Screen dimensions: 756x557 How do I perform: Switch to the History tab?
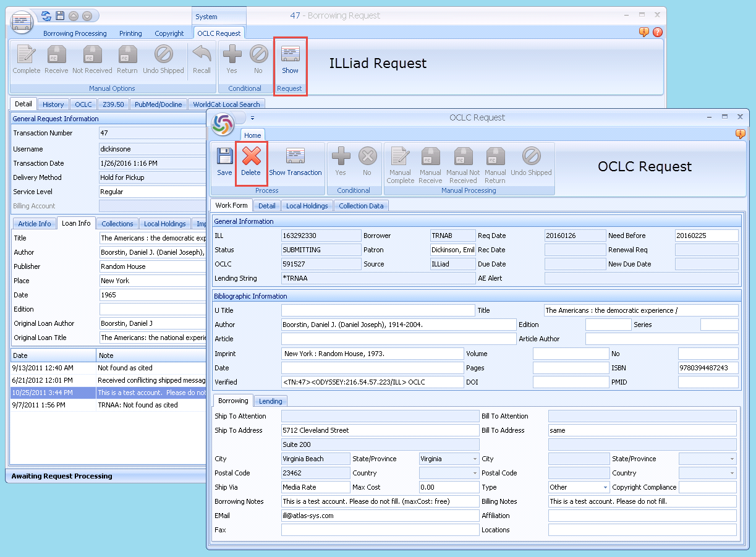tap(53, 104)
